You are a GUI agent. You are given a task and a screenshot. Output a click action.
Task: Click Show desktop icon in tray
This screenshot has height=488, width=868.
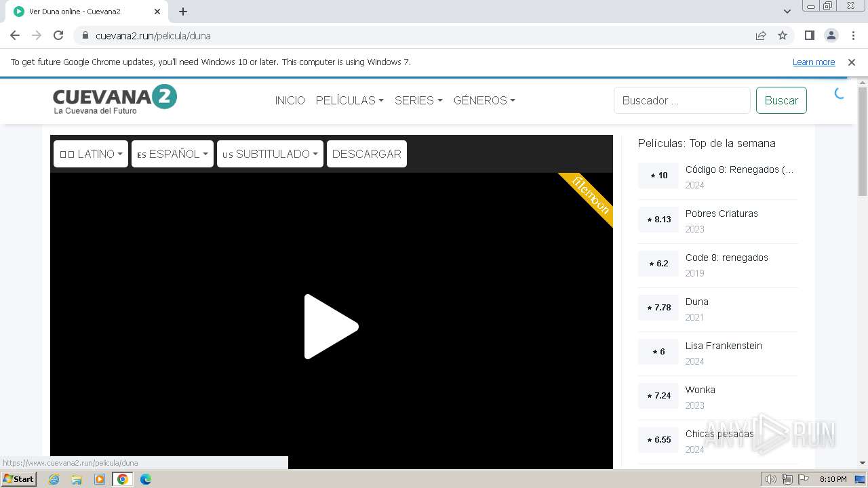[x=861, y=479]
